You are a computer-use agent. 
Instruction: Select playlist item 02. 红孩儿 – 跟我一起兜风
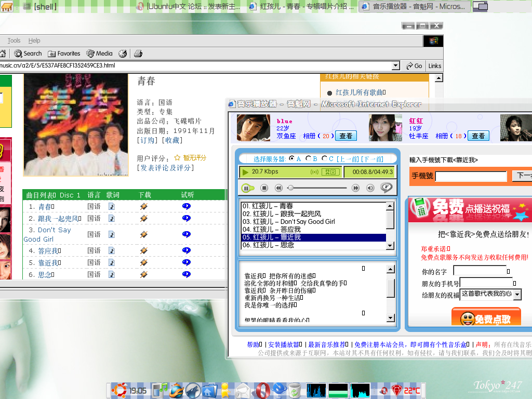[x=313, y=214]
